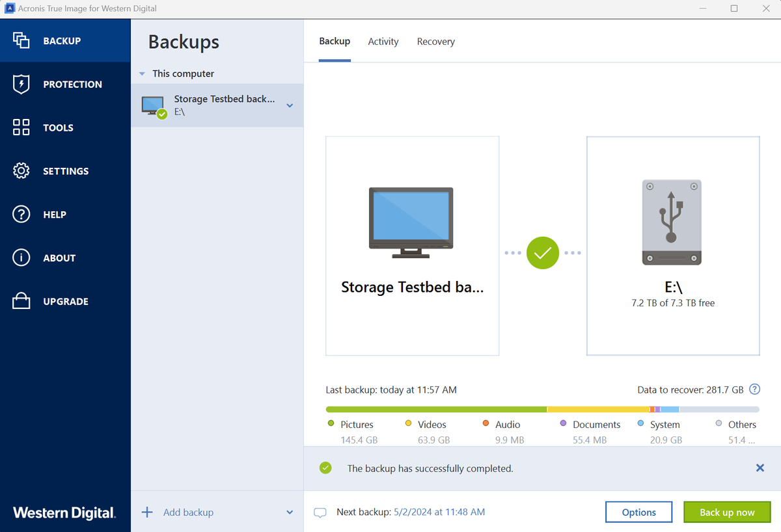Expand the Storage Testbed backup chevron
This screenshot has width=781, height=532.
click(290, 105)
